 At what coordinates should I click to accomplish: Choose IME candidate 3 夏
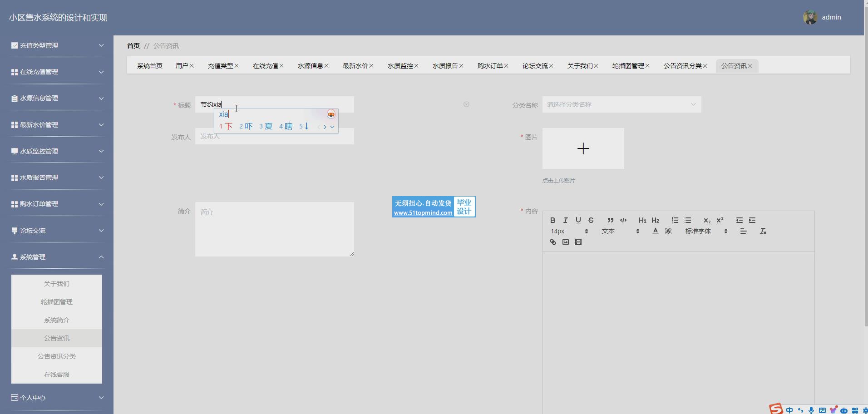[x=266, y=126]
